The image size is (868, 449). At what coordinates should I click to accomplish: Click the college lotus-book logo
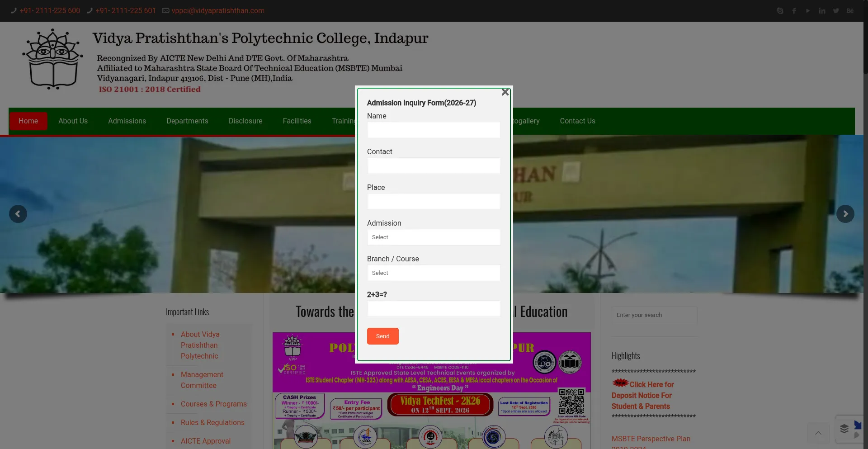pyautogui.click(x=53, y=59)
